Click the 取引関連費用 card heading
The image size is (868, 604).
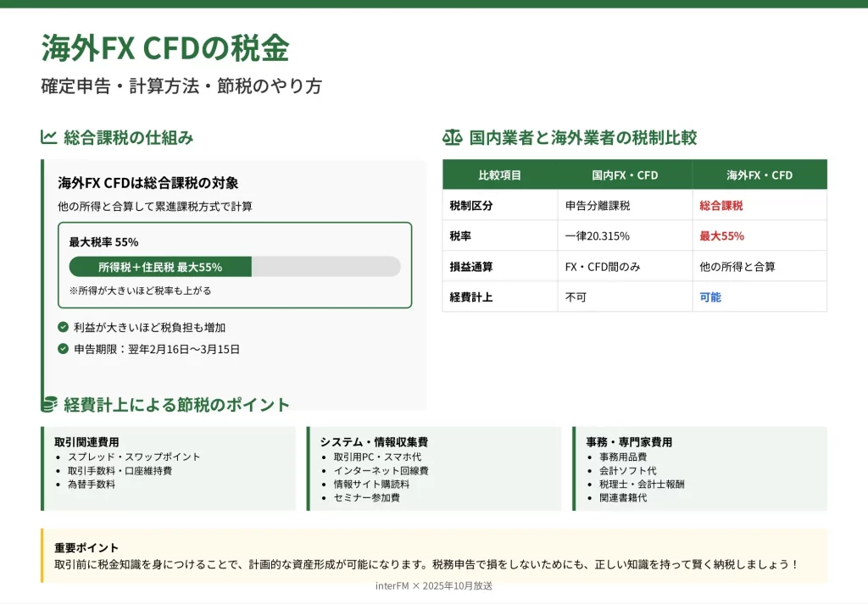[86, 442]
